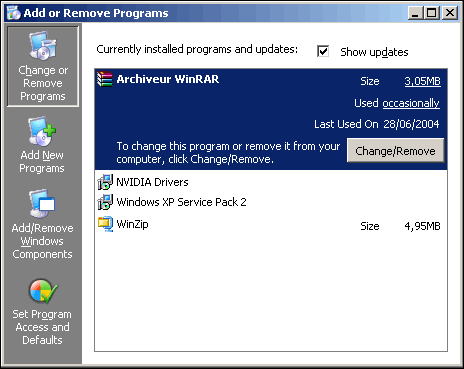Click the Show updates label
464x369 pixels.
(374, 52)
